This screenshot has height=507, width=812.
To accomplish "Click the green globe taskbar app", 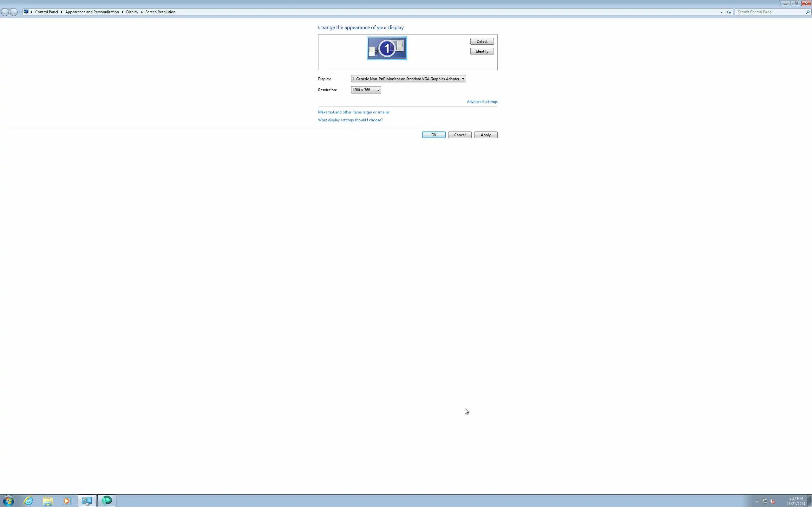I will 107,500.
